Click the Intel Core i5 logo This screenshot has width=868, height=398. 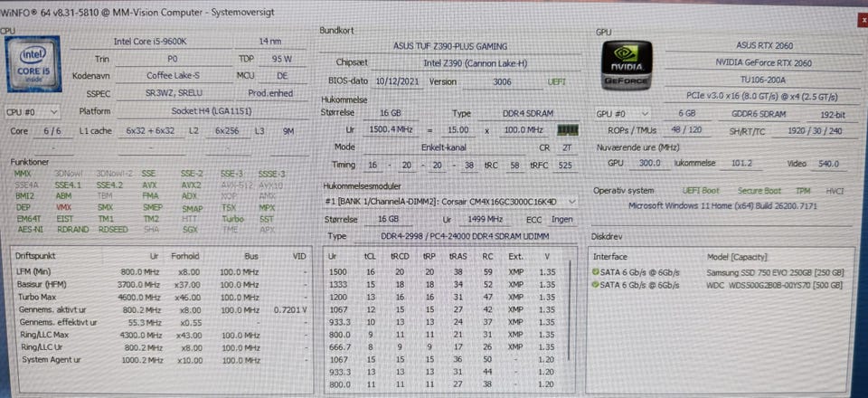33,64
